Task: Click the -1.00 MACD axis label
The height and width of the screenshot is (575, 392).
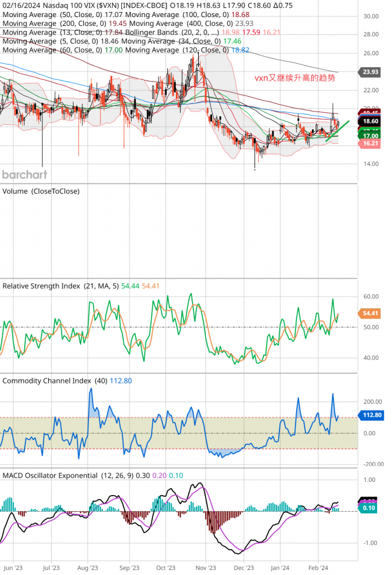Action: (369, 543)
